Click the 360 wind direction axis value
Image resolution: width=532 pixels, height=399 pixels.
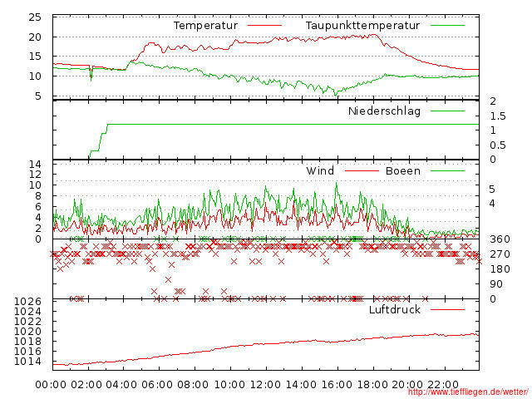[x=500, y=239]
